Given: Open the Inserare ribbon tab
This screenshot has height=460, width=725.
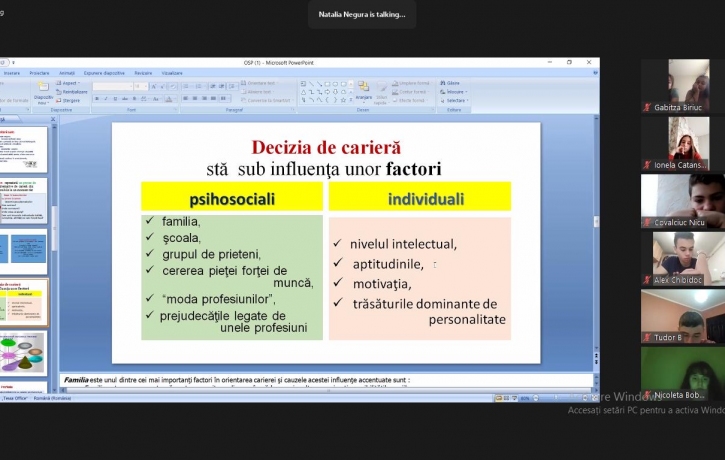Looking at the screenshot, I should pyautogui.click(x=12, y=73).
